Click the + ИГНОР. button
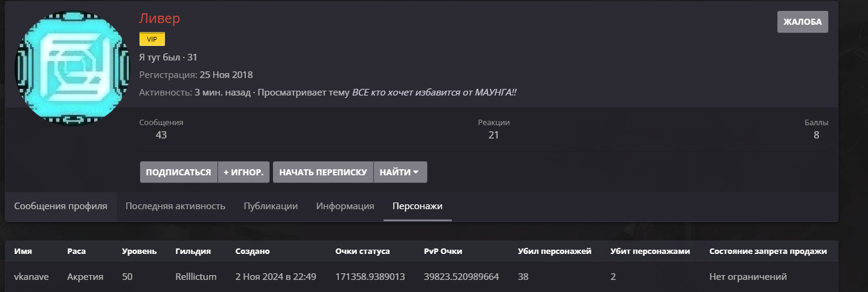Image resolution: width=868 pixels, height=292 pixels. pos(243,172)
